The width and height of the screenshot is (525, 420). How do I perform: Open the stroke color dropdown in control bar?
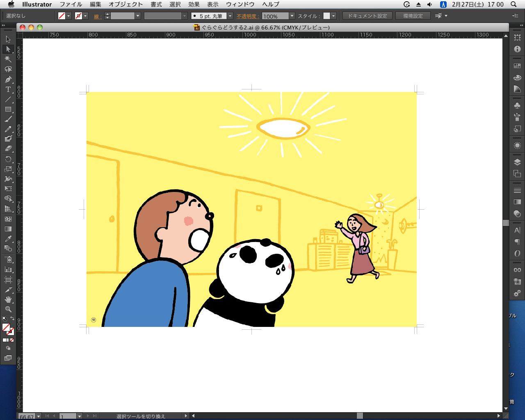[x=85, y=16]
